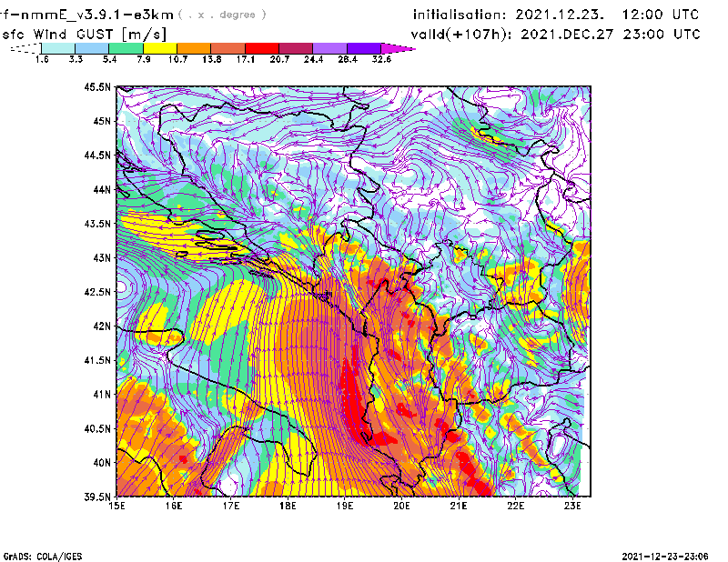Select the green legend swatch between 5.4 and 7.9
Image resolution: width=728 pixels, height=562 pixels.
pos(126,48)
